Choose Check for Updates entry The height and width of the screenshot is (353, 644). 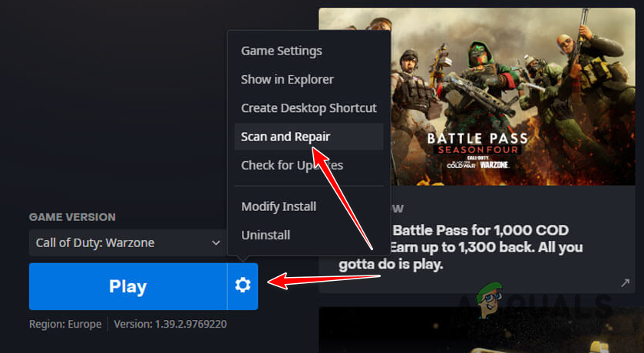[309, 166]
